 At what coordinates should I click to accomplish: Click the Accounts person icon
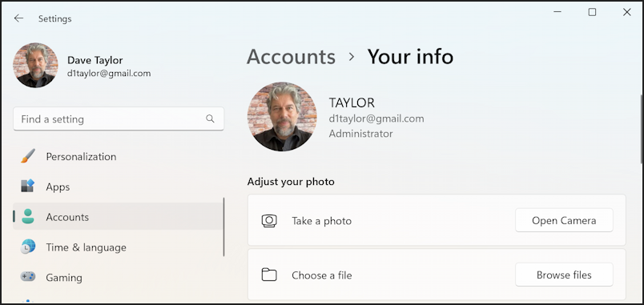pyautogui.click(x=28, y=217)
